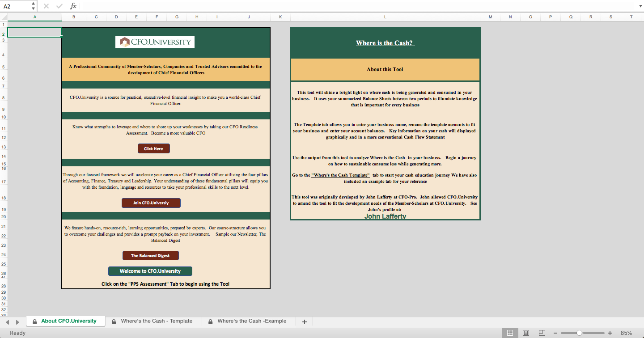The image size is (644, 338).
Task: Switch to Where's the Cash -Example tab
Action: 248,321
